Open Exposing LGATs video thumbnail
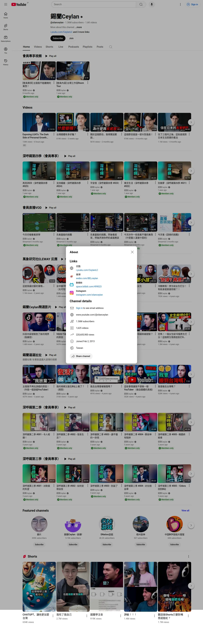This screenshot has height=644, width=203. click(x=39, y=122)
